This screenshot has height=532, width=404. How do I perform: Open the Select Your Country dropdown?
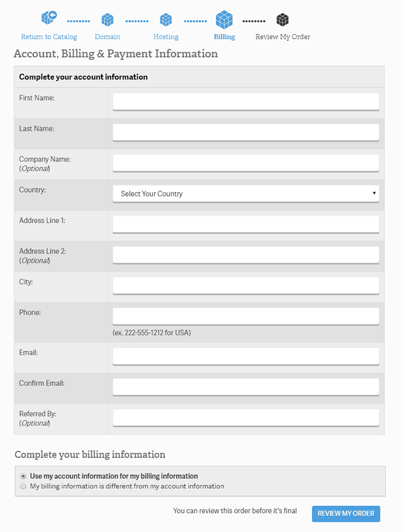coord(246,194)
